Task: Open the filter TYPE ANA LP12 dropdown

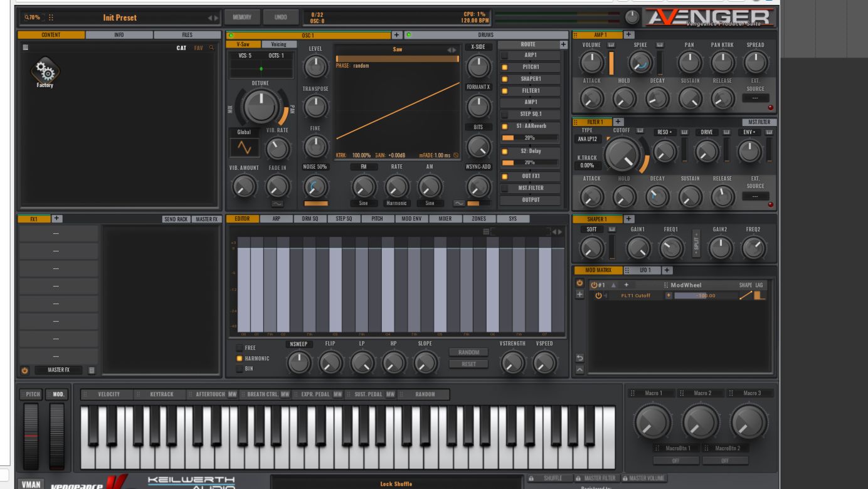Action: click(587, 139)
